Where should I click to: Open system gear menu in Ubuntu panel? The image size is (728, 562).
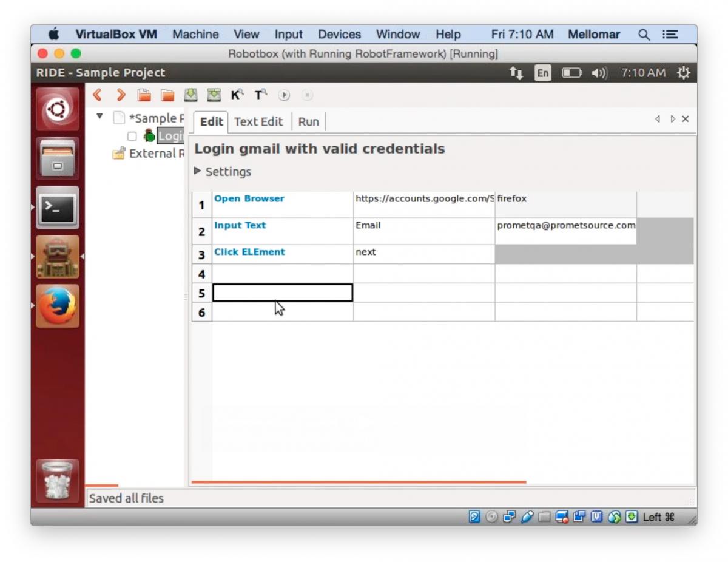(683, 73)
